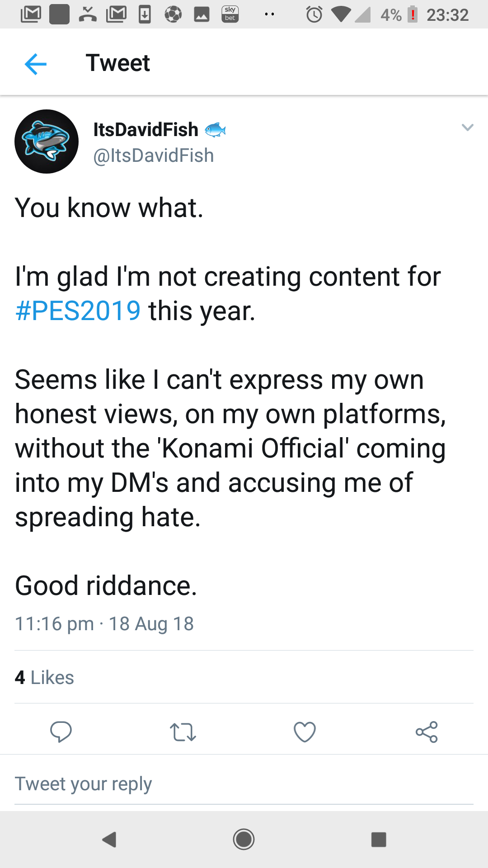
Task: Tap the back arrow icon
Action: click(36, 63)
